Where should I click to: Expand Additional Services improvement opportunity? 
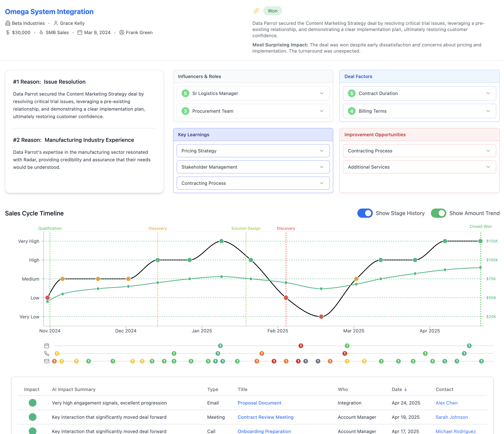click(419, 167)
